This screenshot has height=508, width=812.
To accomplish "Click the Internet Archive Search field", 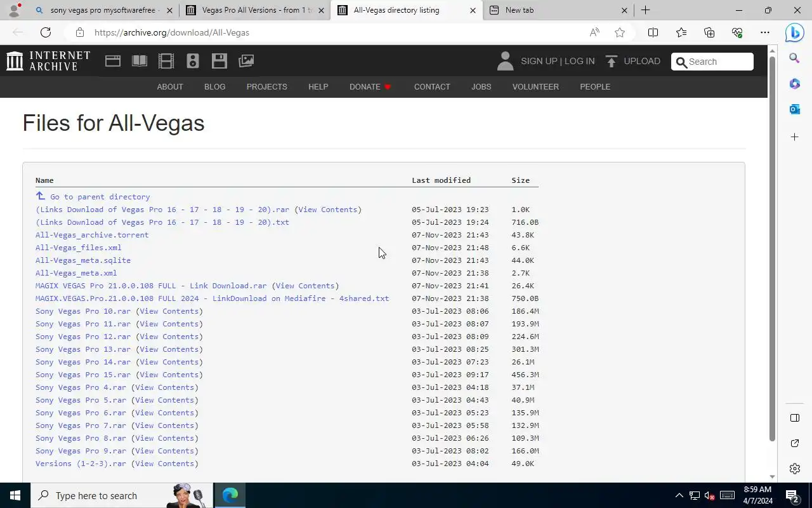I will tap(712, 62).
